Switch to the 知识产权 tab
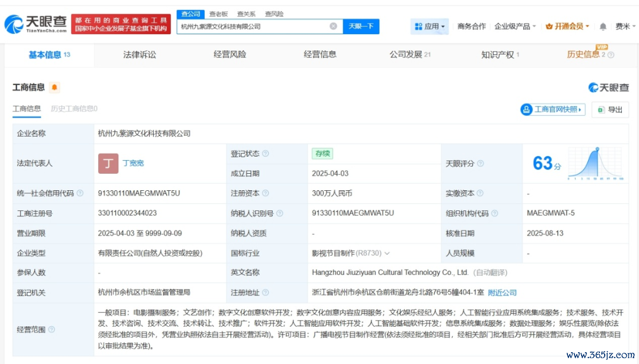Viewport: 639px width, 364px height. pos(500,54)
